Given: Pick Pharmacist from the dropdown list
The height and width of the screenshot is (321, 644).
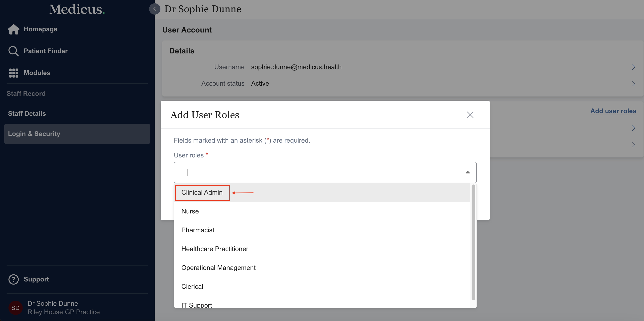Looking at the screenshot, I should 198,230.
